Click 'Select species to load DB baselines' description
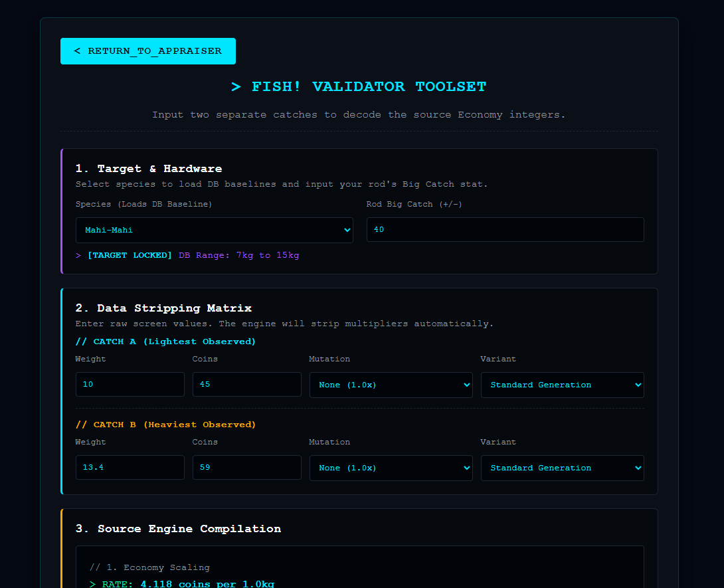This screenshot has height=588, width=724. (x=281, y=184)
